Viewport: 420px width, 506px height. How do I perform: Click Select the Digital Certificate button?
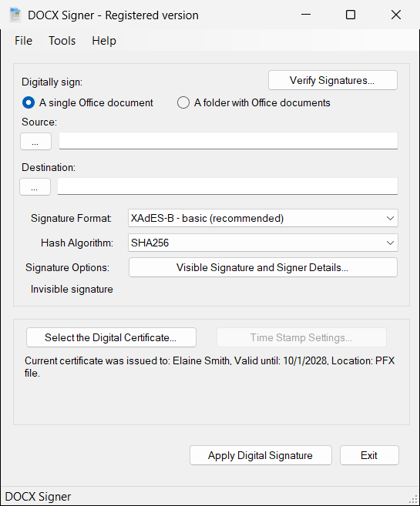(x=111, y=337)
